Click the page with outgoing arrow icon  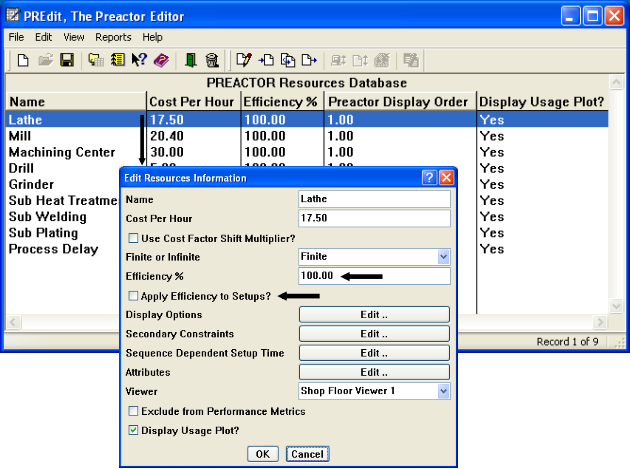[x=309, y=60]
